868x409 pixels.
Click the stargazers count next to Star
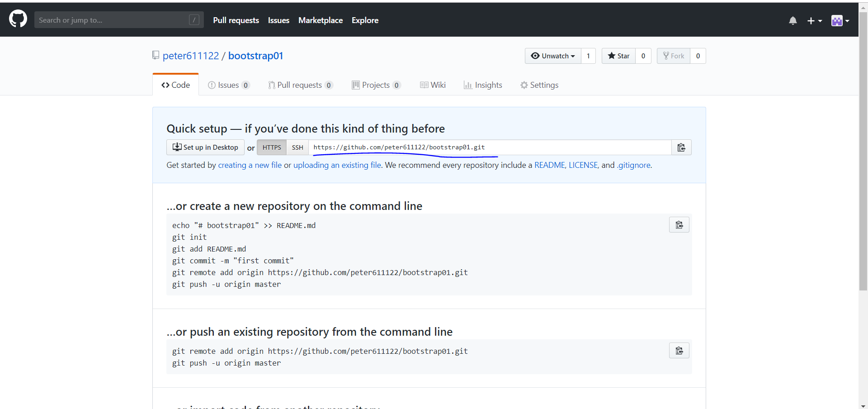coord(643,56)
